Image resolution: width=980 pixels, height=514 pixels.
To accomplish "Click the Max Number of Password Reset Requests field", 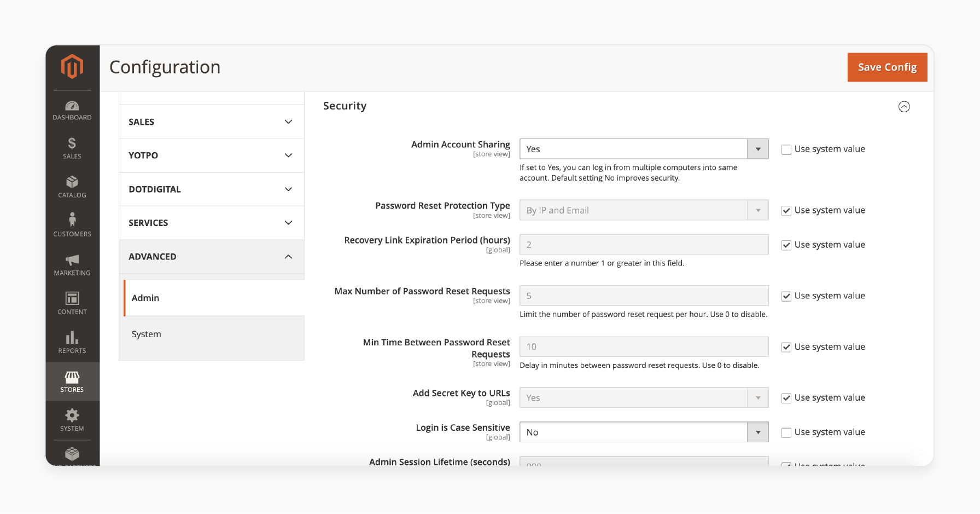I will (644, 296).
